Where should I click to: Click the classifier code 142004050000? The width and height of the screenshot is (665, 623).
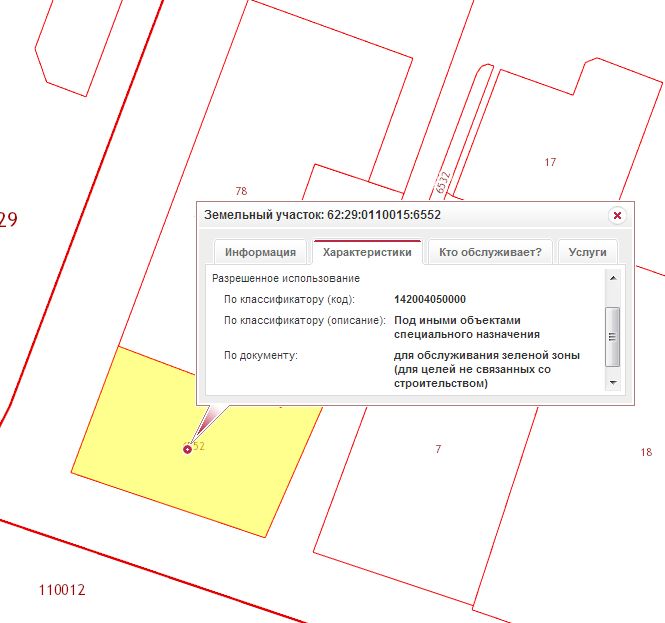(x=430, y=299)
